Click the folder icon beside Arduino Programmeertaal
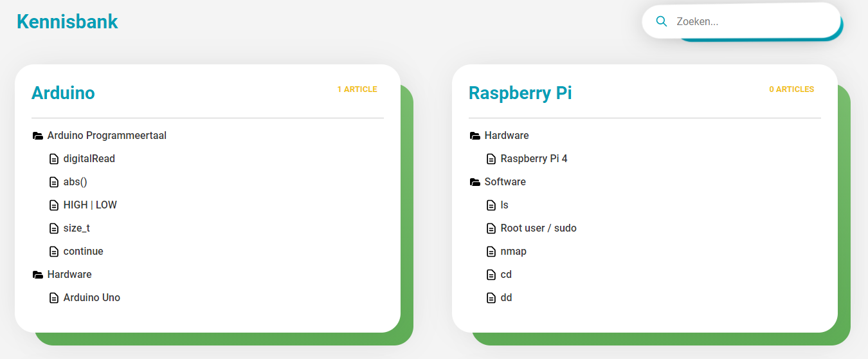 38,136
